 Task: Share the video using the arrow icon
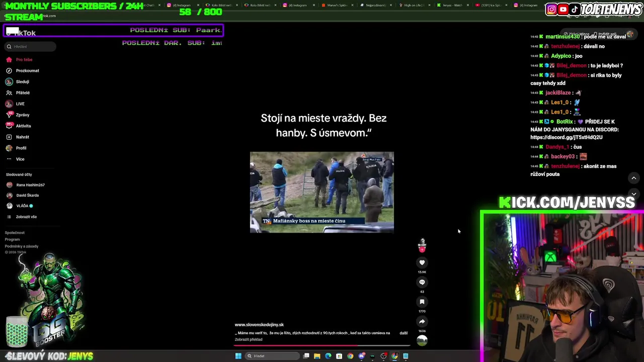tap(422, 321)
